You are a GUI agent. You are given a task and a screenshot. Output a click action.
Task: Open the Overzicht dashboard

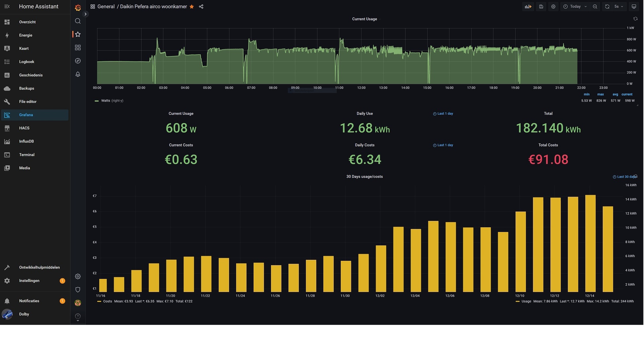[34, 22]
